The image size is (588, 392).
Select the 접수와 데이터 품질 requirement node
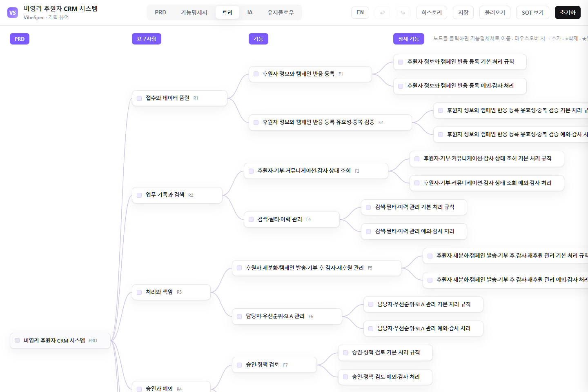(179, 98)
